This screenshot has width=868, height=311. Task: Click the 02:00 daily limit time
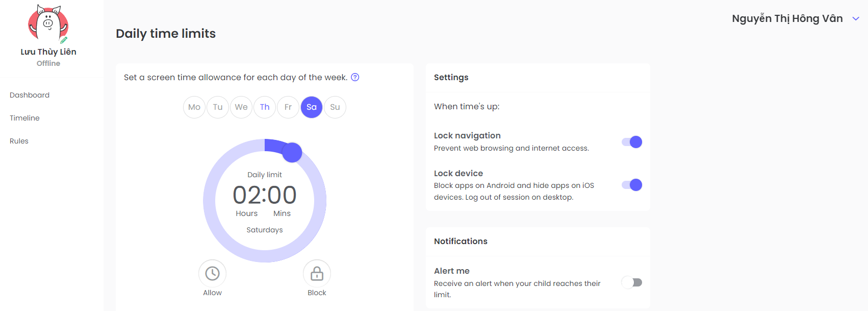coord(265,195)
